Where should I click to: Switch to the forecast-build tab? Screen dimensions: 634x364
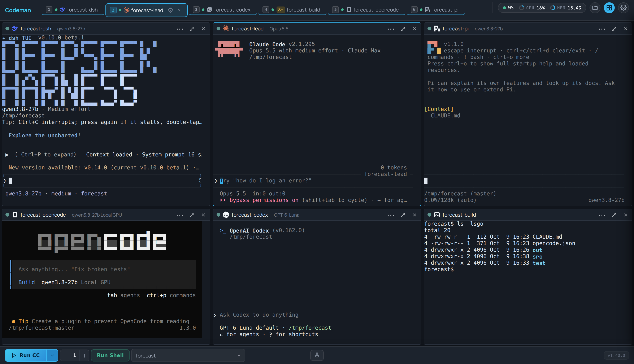[x=292, y=10]
